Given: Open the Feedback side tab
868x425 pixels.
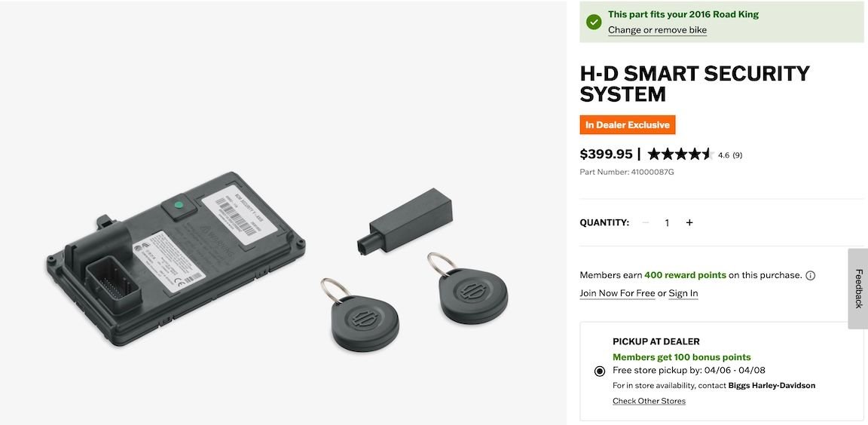Looking at the screenshot, I should (858, 289).
